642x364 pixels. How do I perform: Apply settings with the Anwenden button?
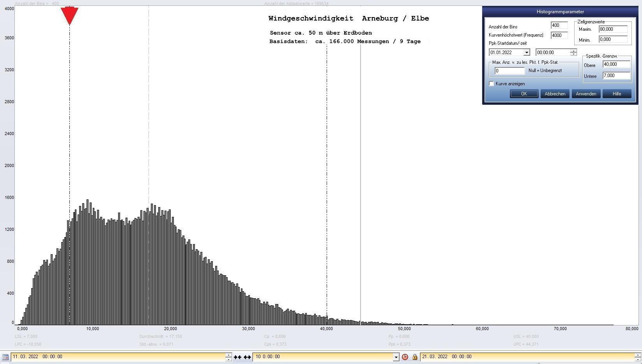(585, 94)
